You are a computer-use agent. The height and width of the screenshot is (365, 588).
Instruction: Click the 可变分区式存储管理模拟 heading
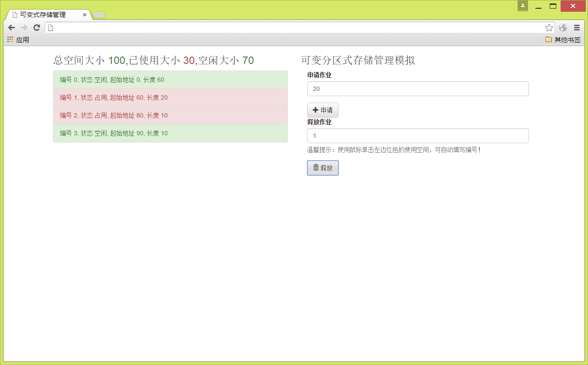point(358,60)
